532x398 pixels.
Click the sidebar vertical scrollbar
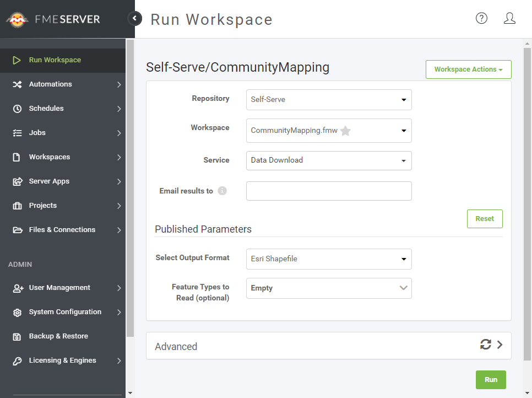pyautogui.click(x=130, y=187)
